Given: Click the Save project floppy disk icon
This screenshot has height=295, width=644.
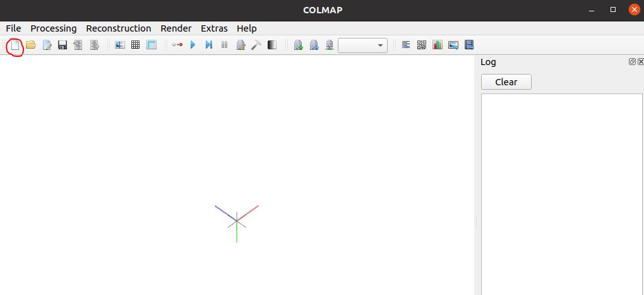Looking at the screenshot, I should [63, 45].
